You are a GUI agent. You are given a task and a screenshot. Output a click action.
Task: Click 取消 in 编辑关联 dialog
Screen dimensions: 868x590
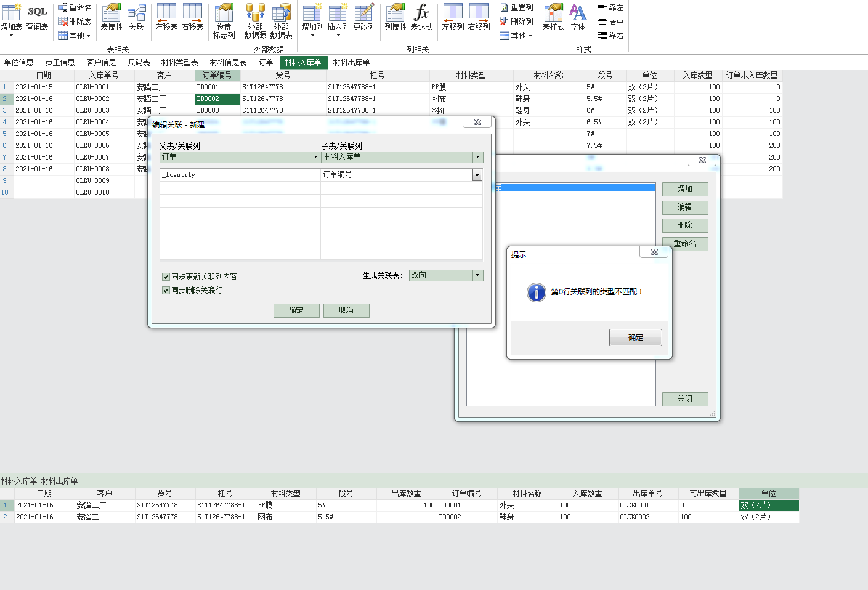(346, 310)
